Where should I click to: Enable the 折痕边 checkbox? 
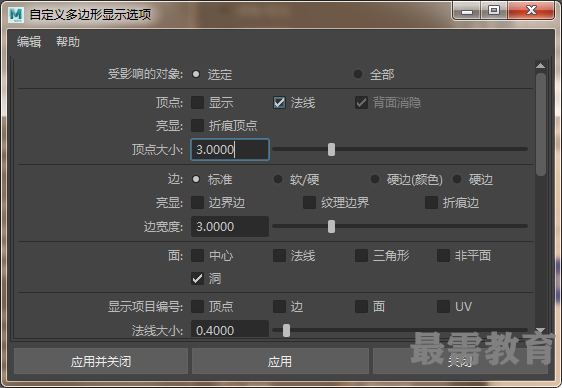[431, 202]
